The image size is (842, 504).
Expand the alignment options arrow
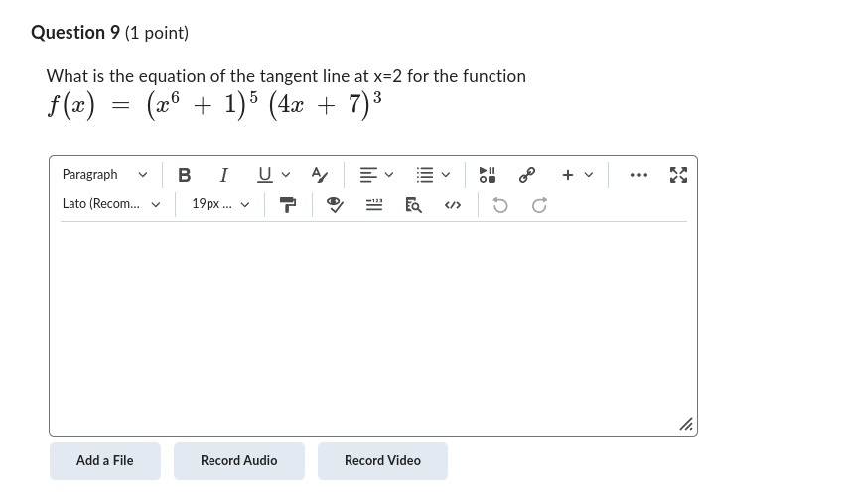pyautogui.click(x=389, y=175)
